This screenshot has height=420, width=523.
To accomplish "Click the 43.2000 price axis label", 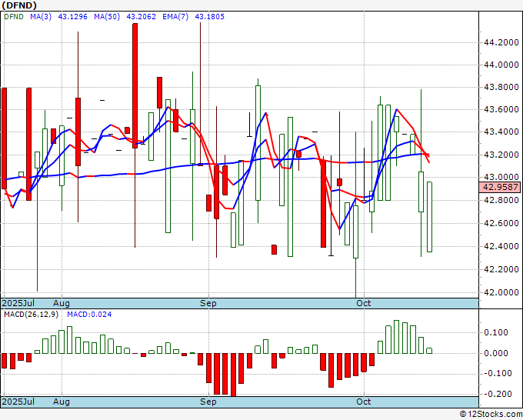I will point(501,155).
